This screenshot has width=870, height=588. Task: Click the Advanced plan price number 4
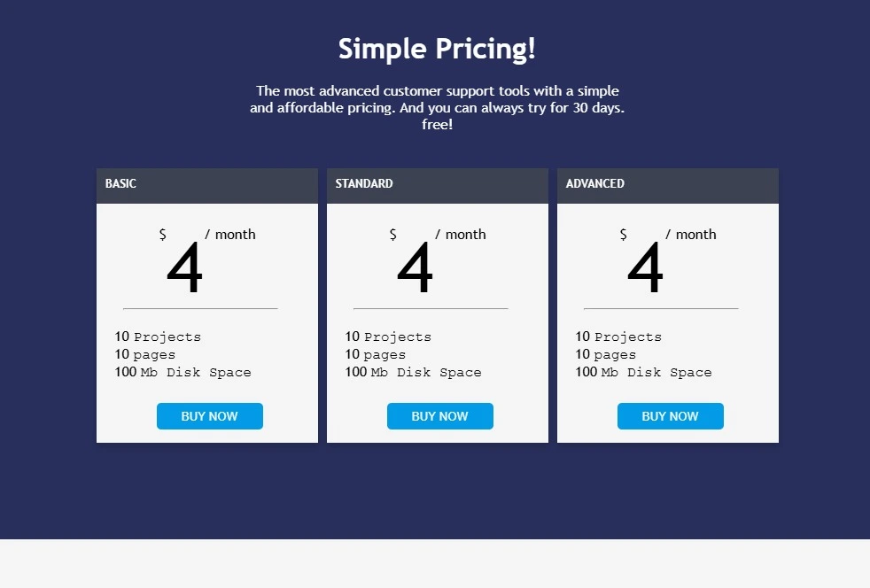tap(645, 269)
